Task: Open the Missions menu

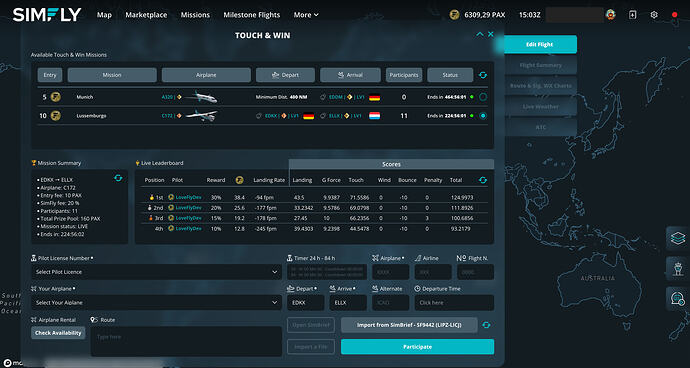Action: (195, 15)
